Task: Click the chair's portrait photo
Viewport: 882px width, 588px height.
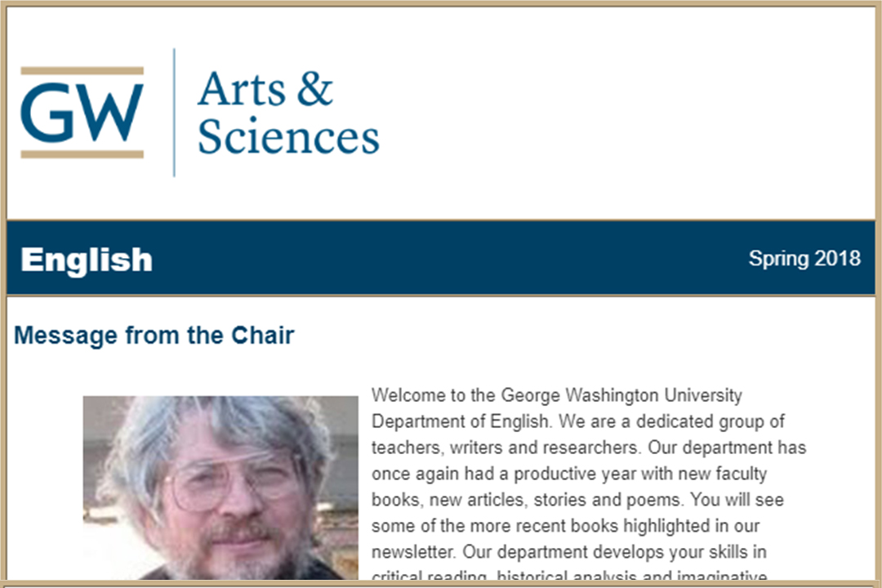Action: point(220,488)
